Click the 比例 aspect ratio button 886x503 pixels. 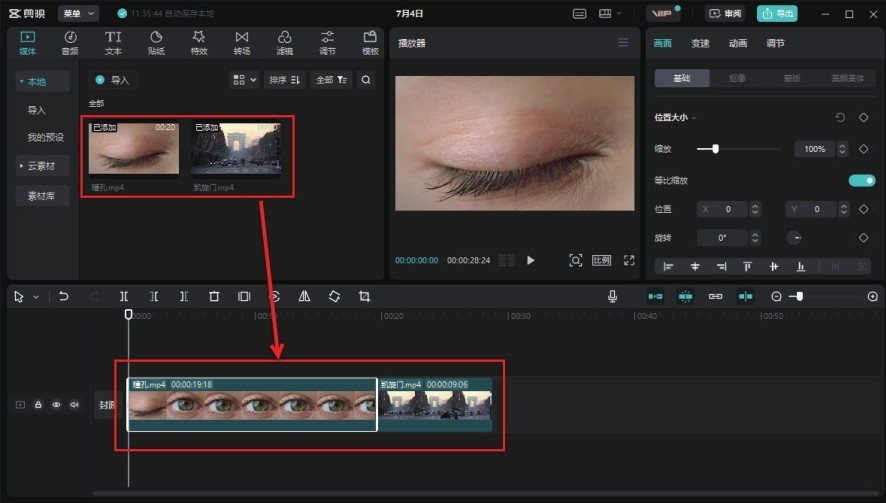click(x=601, y=260)
